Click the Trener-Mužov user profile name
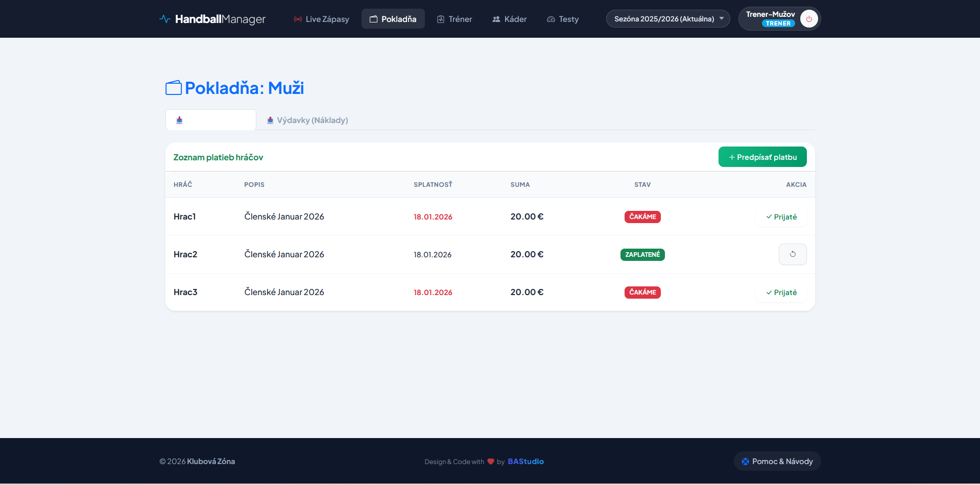 coord(770,14)
